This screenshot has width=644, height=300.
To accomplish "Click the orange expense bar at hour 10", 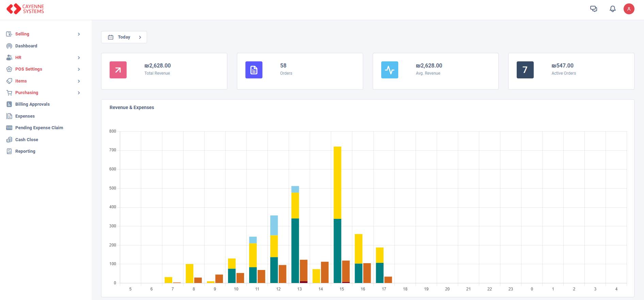I will [x=240, y=278].
